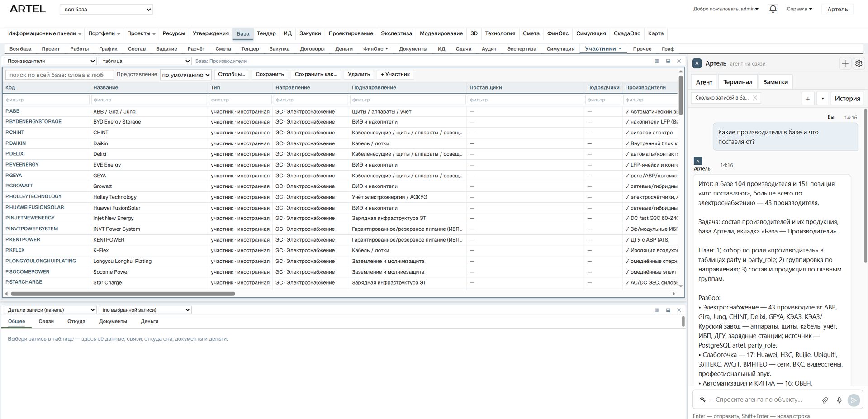
Task: Expand the "по умолчанию" representation dropdown
Action: point(186,75)
